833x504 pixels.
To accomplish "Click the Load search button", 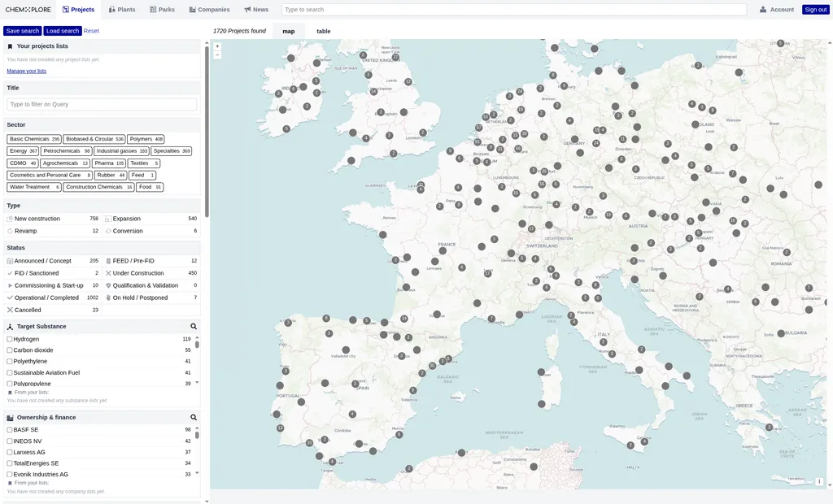I will coord(63,31).
